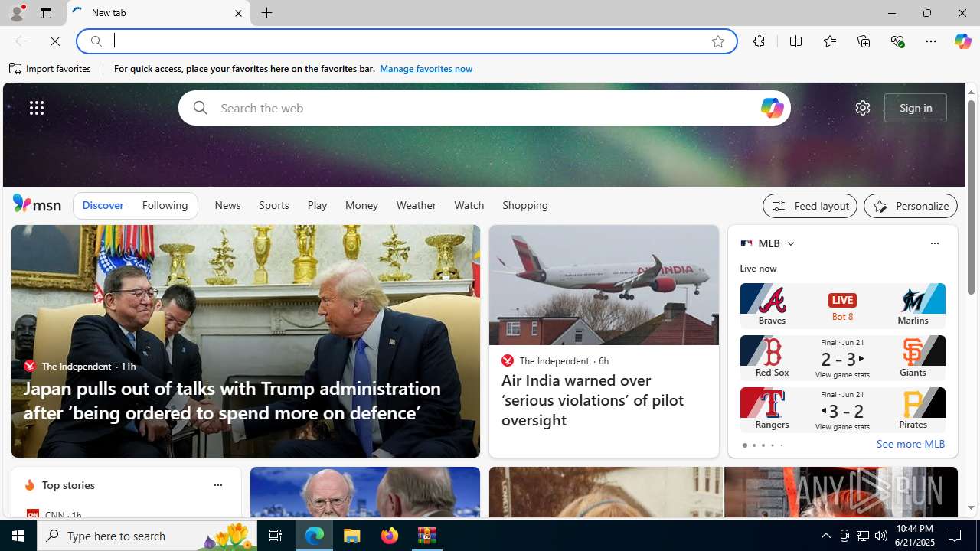Screen dimensions: 980x551
Task: Open File Explorer from the taskbar
Action: pyautogui.click(x=352, y=536)
